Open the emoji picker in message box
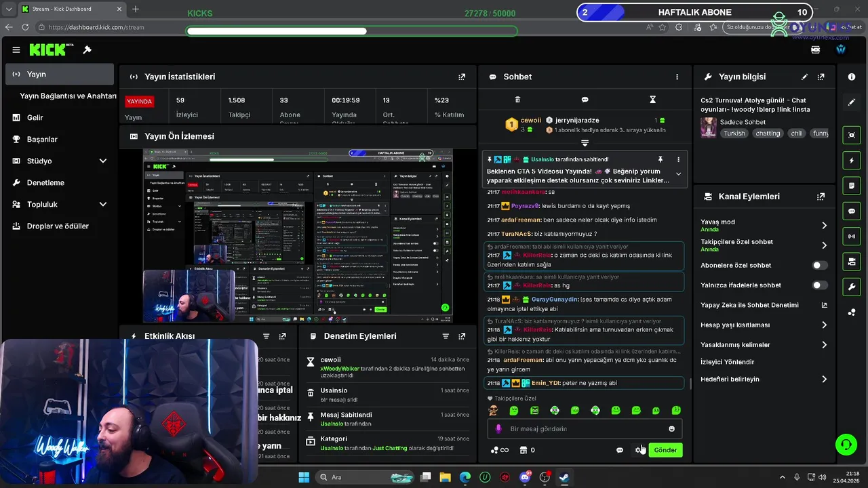Screen dimensions: 868x488 coord(672,428)
